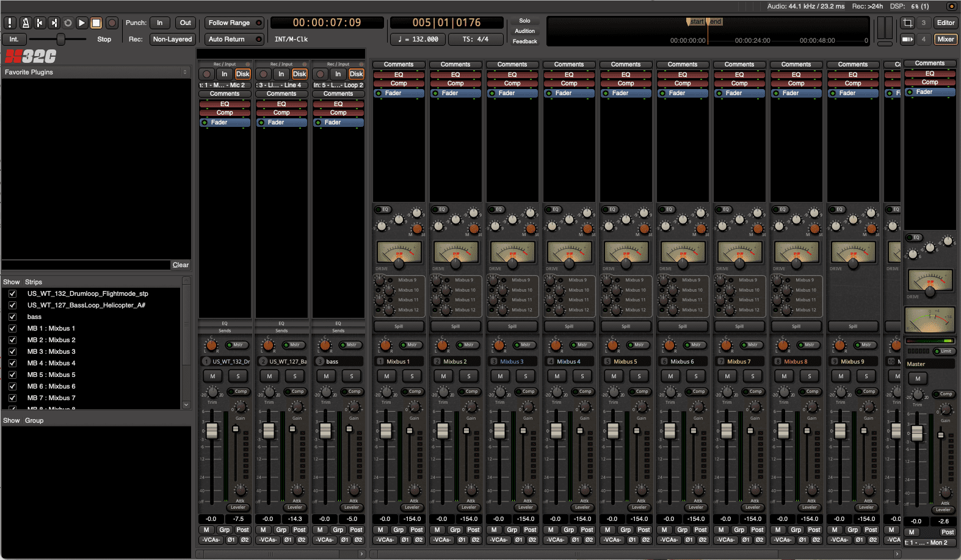
Task: Click the Master strip fader
Action: coord(917,433)
